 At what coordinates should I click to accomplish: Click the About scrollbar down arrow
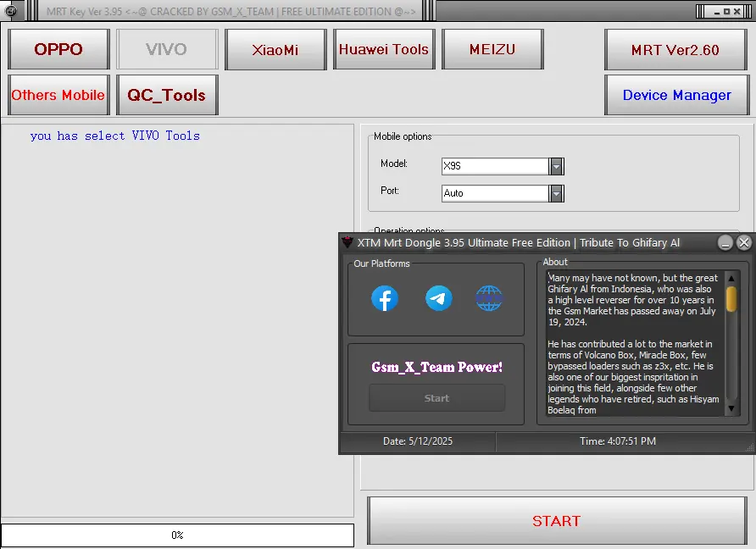731,408
